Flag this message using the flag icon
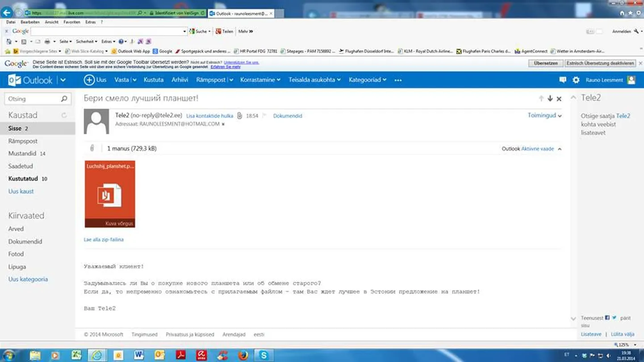The height and width of the screenshot is (362, 644). [264, 116]
